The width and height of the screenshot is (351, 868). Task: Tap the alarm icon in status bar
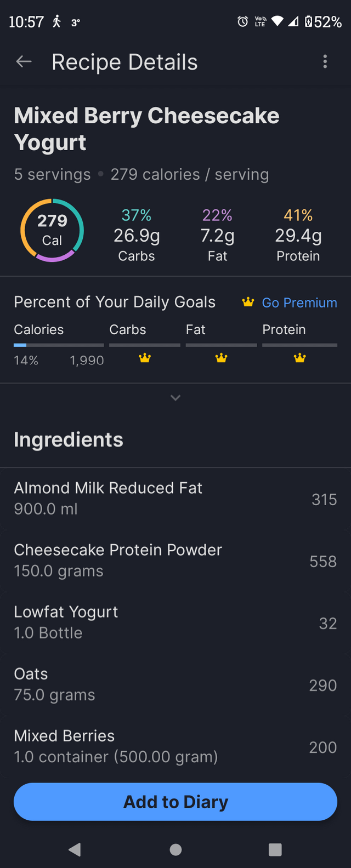tap(242, 22)
